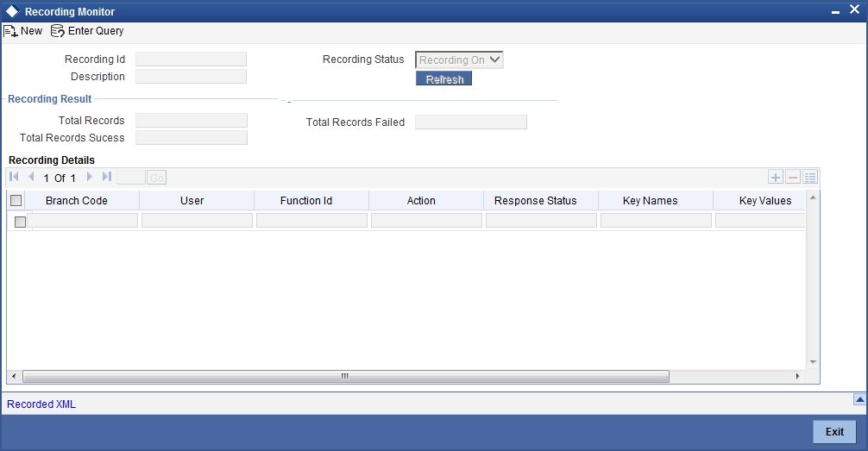Tick the select-all checkbox in table header

click(x=16, y=200)
